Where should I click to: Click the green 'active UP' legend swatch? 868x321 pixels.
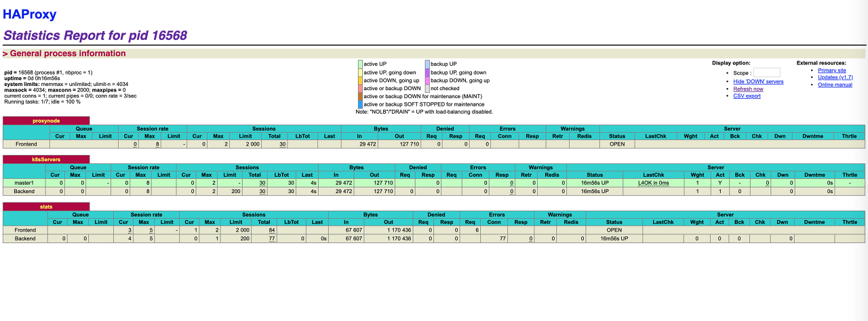(x=360, y=64)
